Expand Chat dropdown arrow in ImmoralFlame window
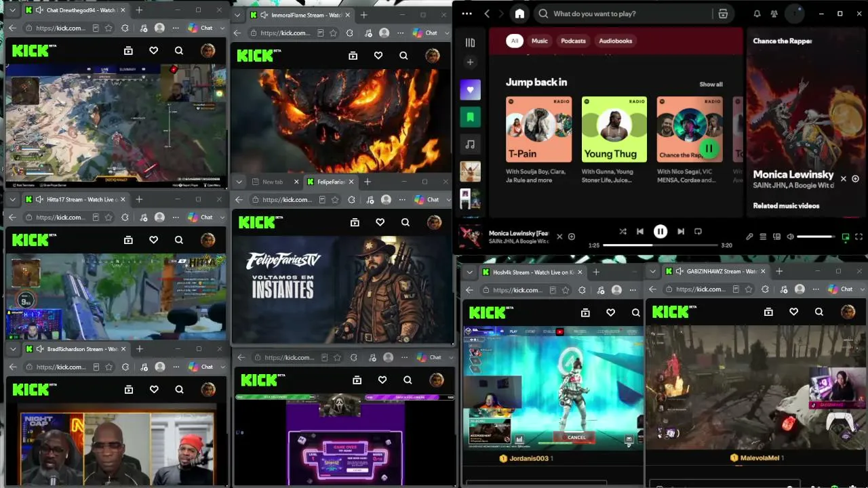 point(446,33)
